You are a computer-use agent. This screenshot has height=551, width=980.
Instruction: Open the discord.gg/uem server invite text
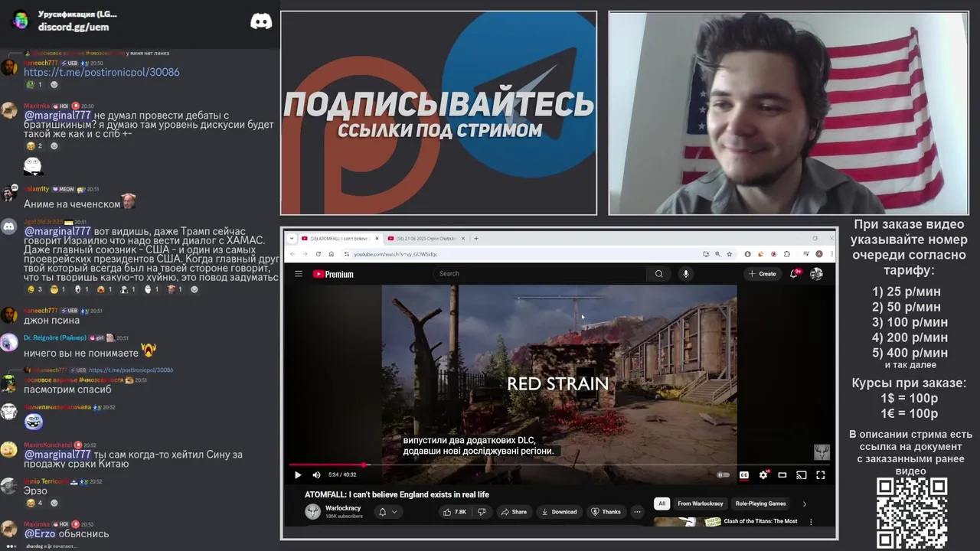point(73,27)
